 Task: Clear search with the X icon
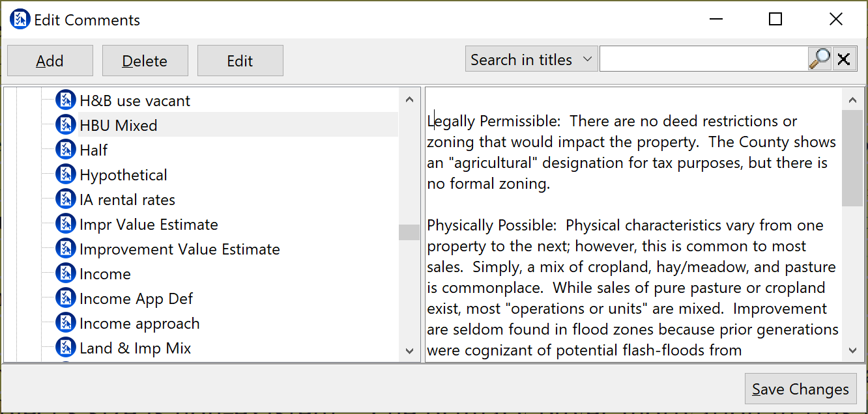843,59
